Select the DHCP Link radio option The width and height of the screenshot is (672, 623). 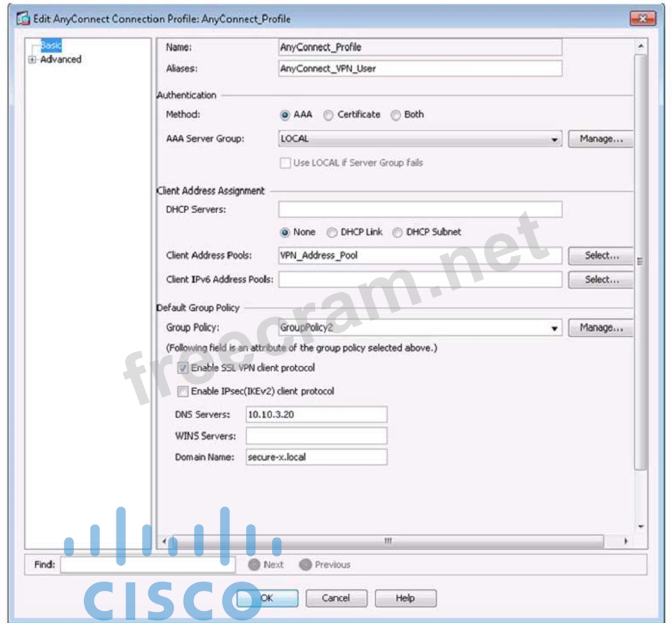(332, 233)
